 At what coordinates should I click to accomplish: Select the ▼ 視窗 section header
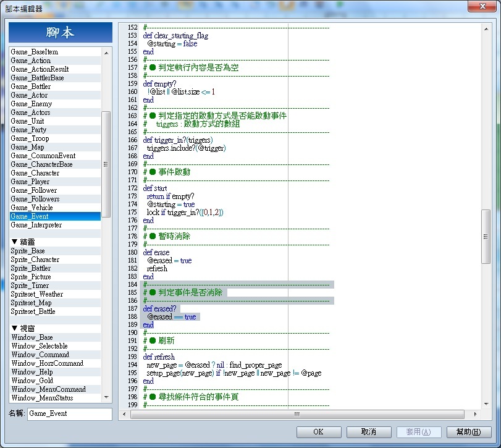pos(55,329)
